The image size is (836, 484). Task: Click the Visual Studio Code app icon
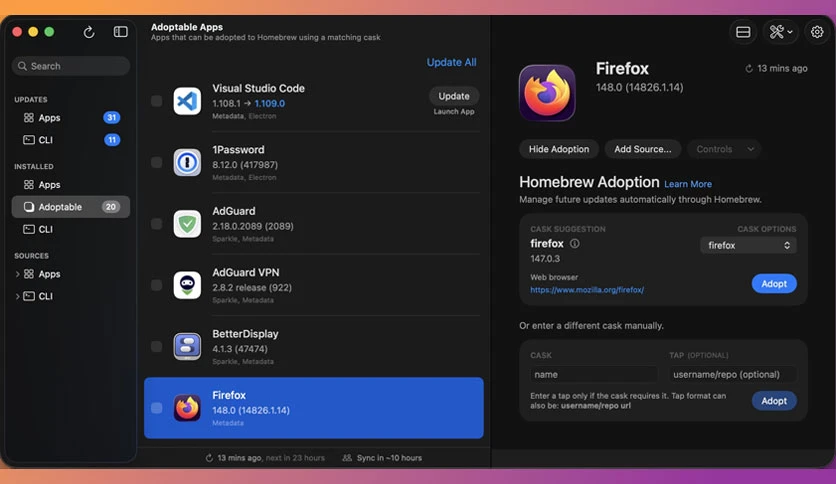tap(187, 101)
